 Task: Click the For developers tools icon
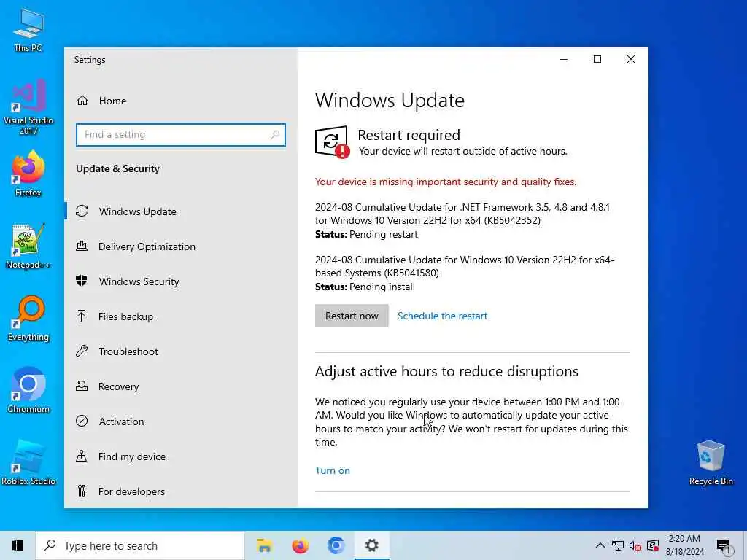(82, 491)
